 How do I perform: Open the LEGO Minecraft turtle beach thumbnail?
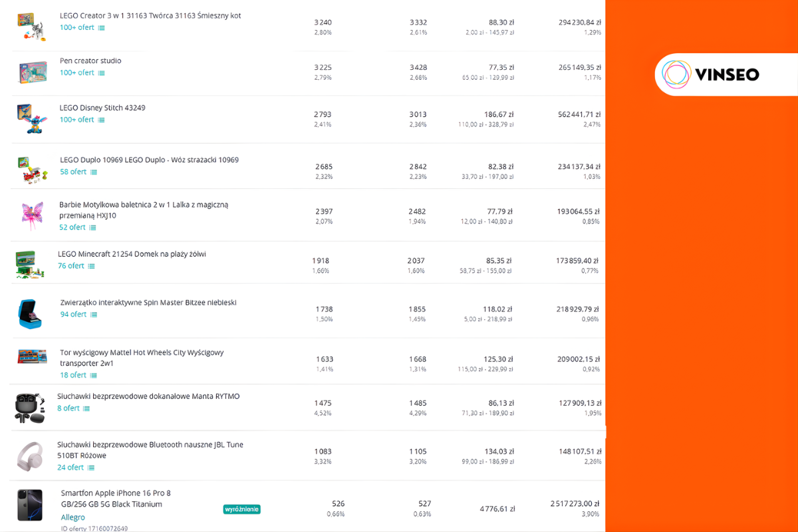pos(29,264)
